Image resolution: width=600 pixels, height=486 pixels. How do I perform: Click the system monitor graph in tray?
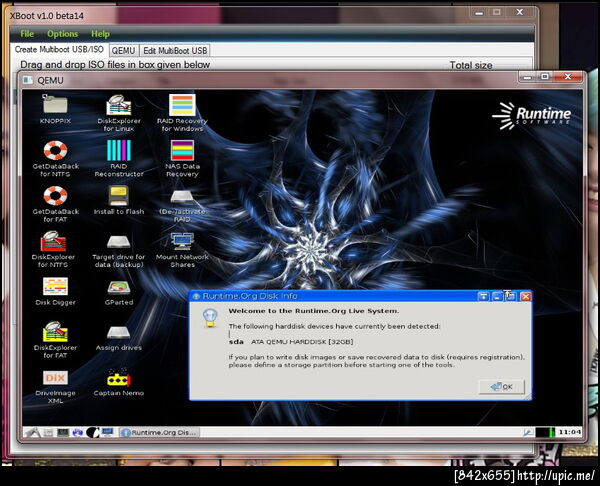(545, 432)
